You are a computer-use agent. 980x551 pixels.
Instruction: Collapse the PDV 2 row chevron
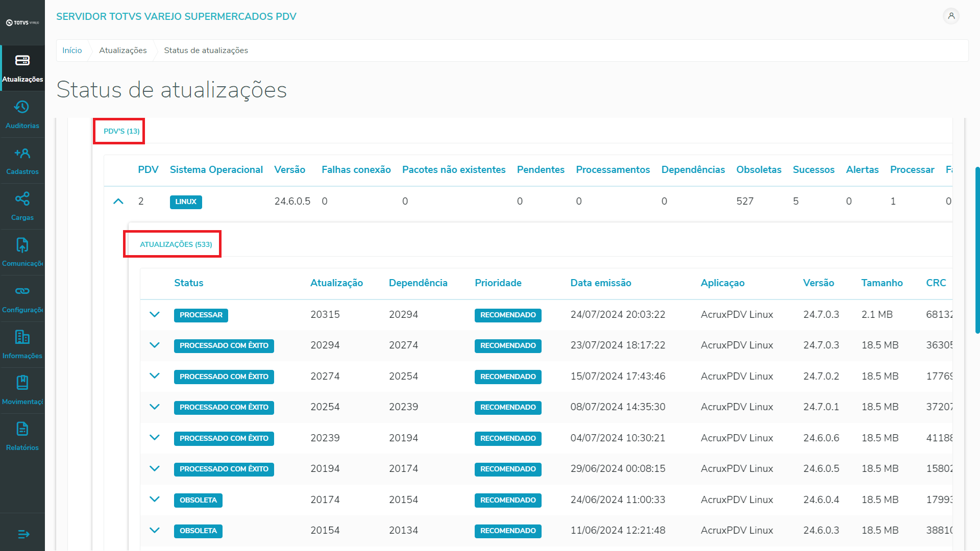point(118,202)
